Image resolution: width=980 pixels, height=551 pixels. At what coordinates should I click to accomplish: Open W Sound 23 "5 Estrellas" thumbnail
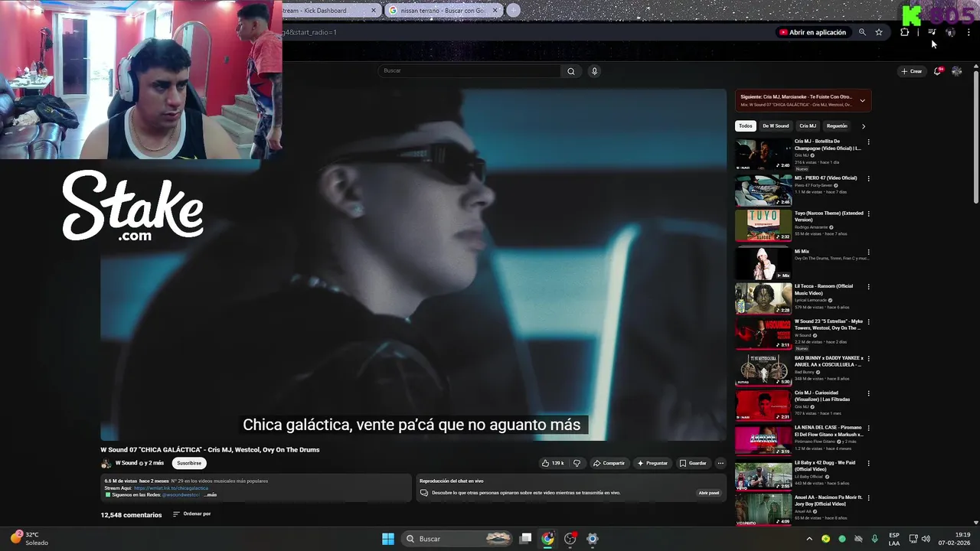click(x=763, y=334)
